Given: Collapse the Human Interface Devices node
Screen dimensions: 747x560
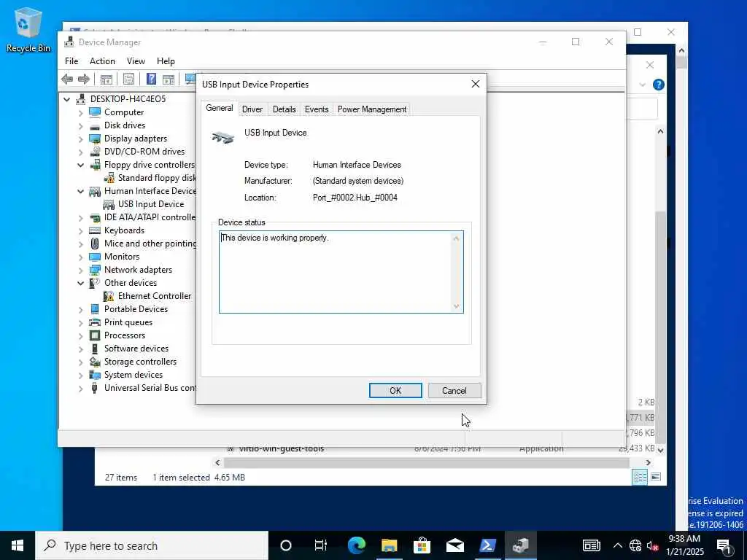Looking at the screenshot, I should (x=81, y=192).
